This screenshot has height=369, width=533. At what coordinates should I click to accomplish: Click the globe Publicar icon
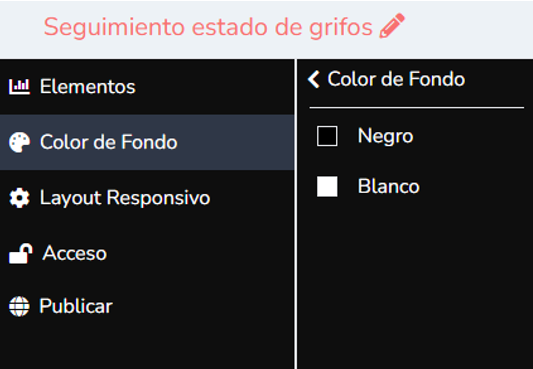coord(19,306)
